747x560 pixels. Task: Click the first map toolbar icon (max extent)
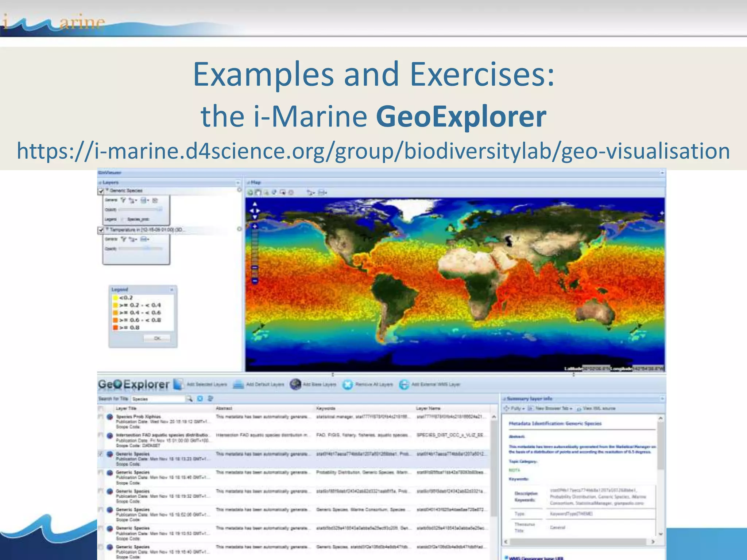pos(250,192)
